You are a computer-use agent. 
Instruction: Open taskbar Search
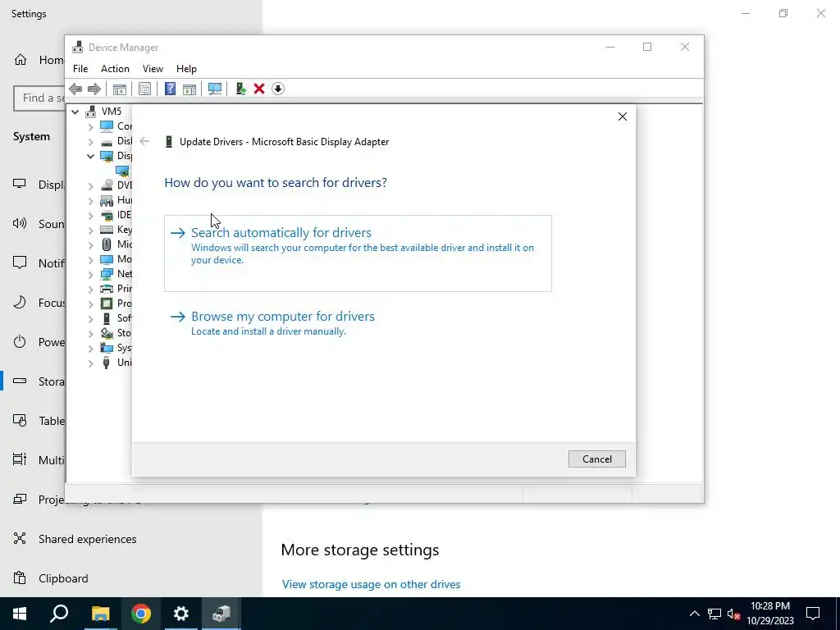(x=59, y=614)
